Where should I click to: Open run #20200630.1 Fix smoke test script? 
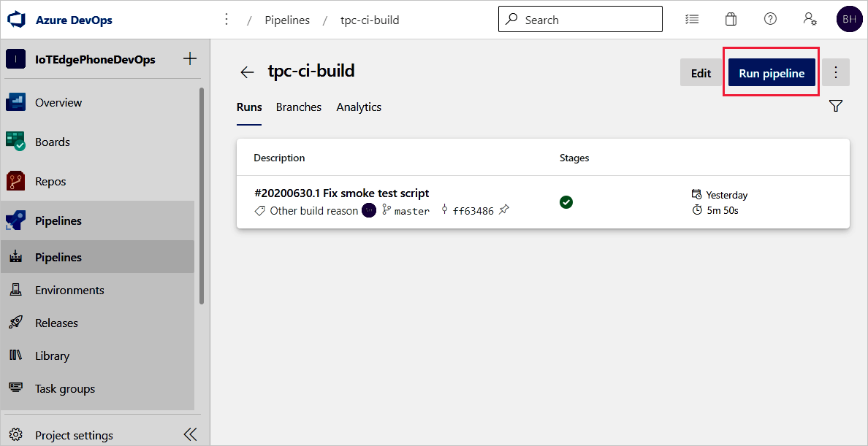(341, 193)
